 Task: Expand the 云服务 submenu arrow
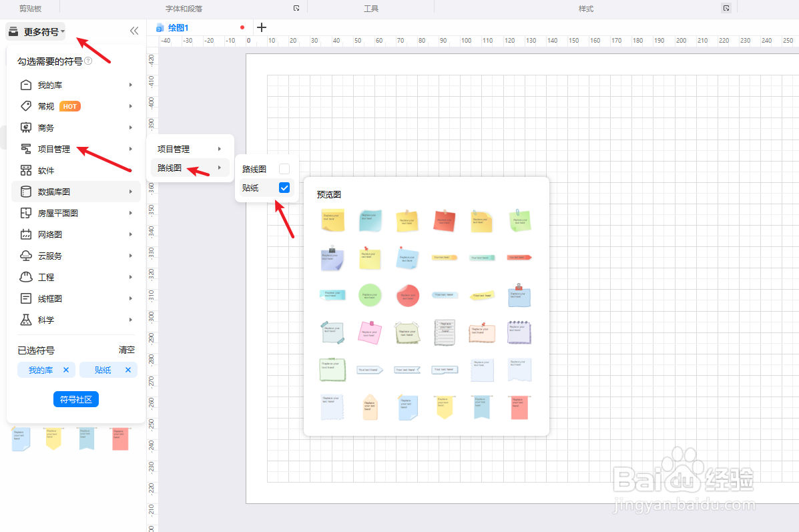[131, 256]
